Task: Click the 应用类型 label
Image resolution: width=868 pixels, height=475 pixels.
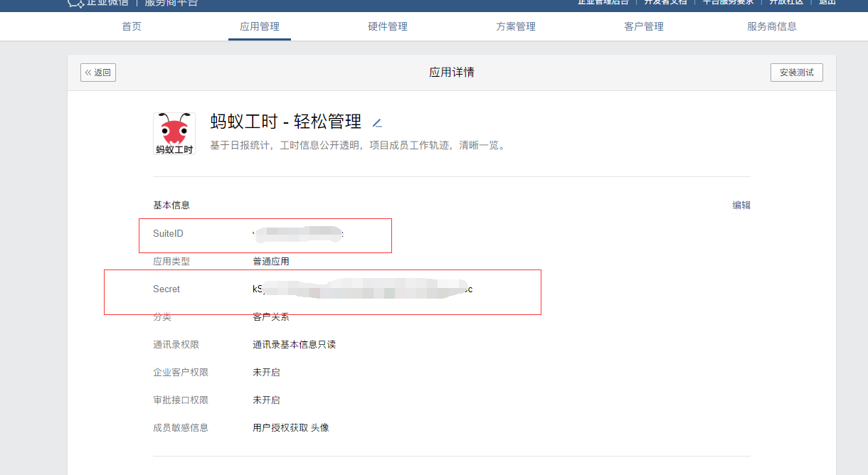Action: pyautogui.click(x=171, y=262)
